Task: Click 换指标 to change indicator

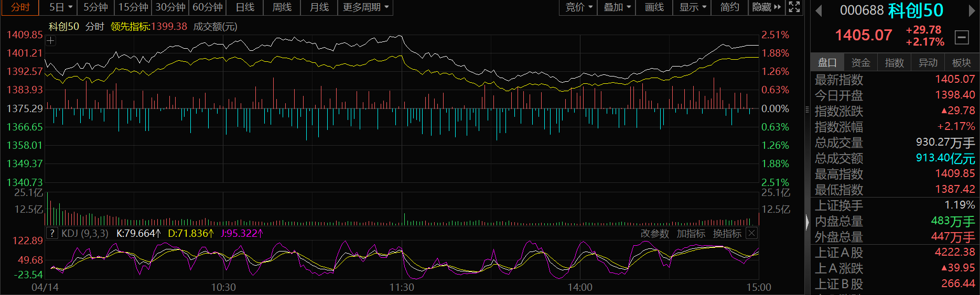Action: click(x=727, y=233)
